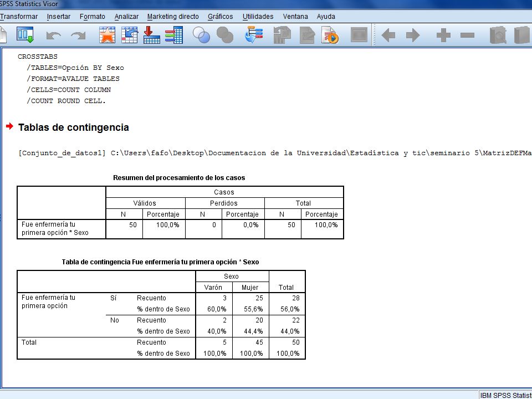Click the 'Varón' column header
This screenshot has width=532, height=399.
pos(213,288)
